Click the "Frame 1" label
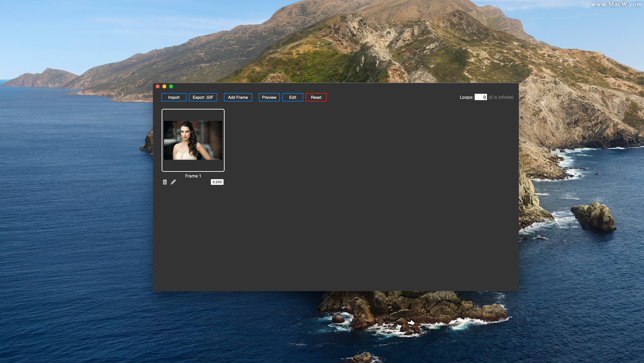 (x=193, y=176)
